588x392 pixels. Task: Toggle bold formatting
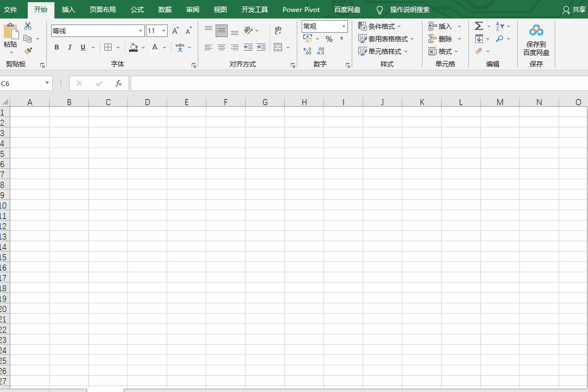pyautogui.click(x=57, y=47)
